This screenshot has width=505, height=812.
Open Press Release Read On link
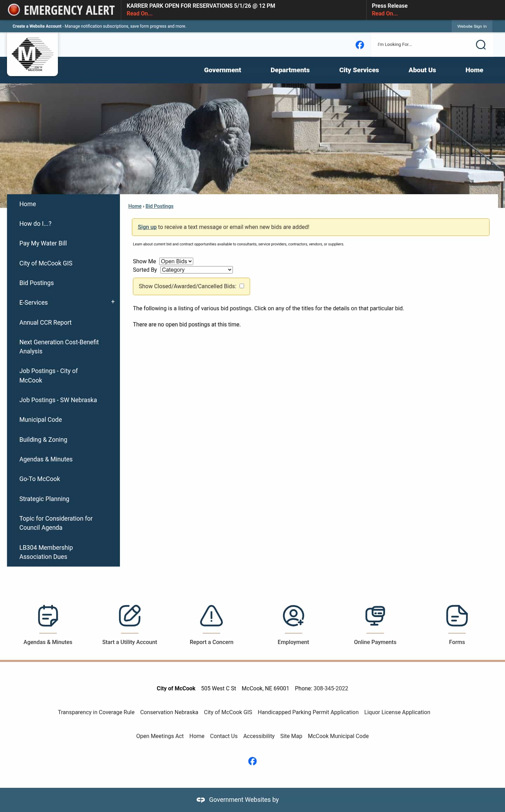[385, 13]
